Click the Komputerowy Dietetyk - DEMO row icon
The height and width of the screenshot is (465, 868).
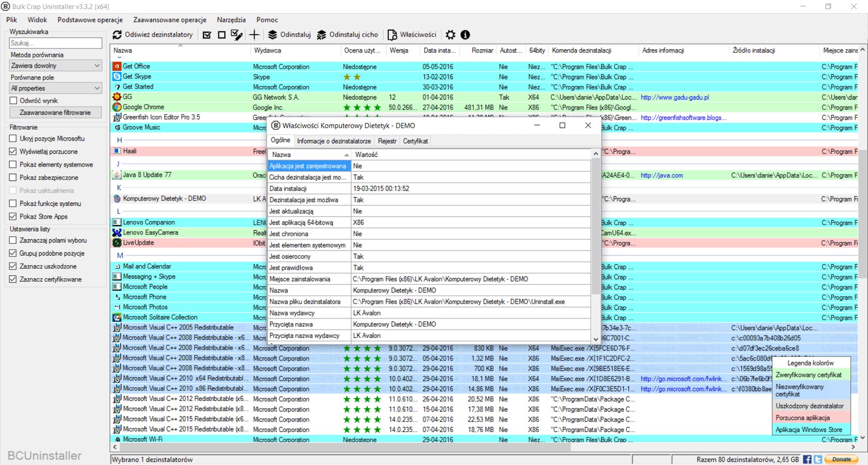point(117,198)
